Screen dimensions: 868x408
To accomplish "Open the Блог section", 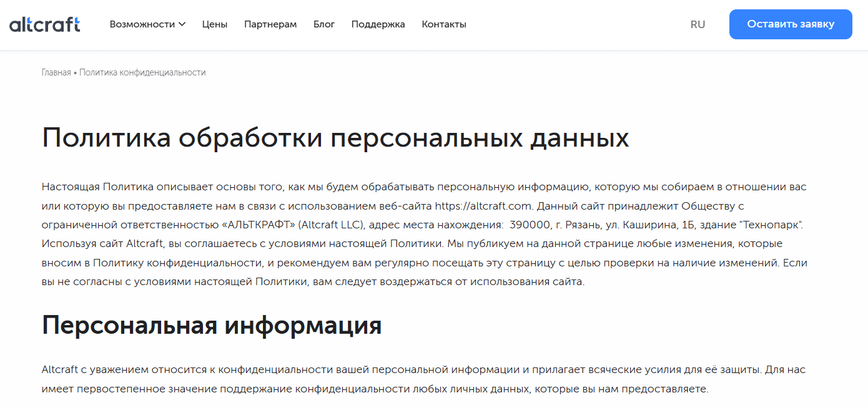I will (324, 24).
